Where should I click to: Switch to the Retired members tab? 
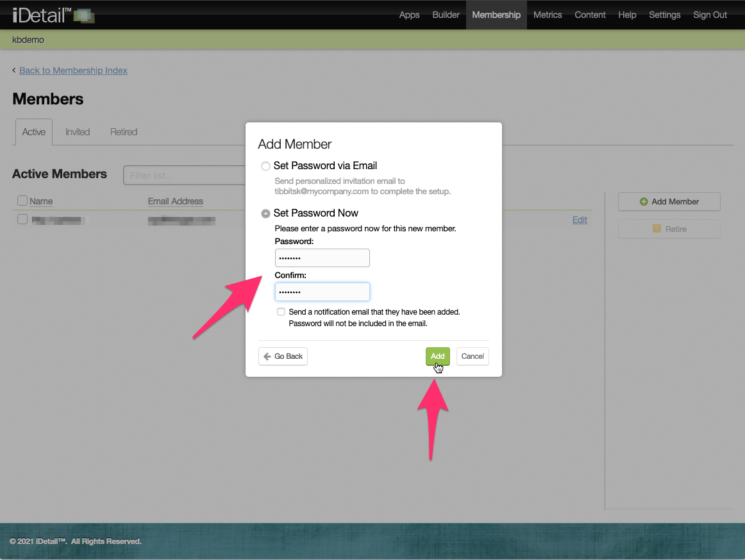(x=124, y=132)
